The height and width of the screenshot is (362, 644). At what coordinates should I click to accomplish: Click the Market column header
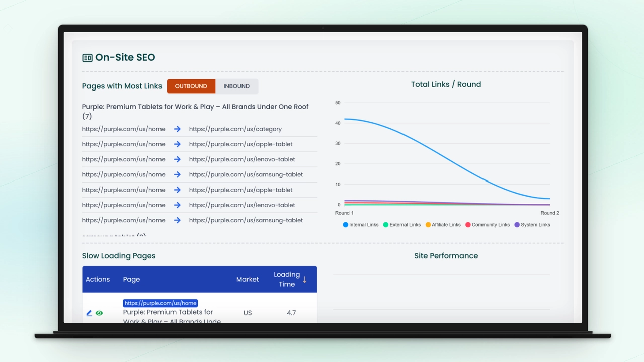(247, 279)
